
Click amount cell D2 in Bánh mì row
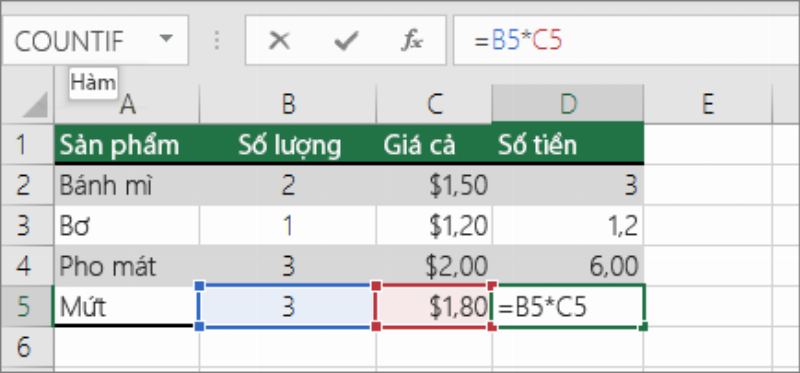coord(568,185)
